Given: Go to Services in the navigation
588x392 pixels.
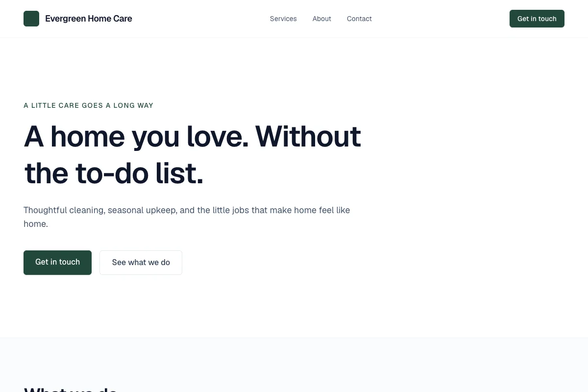Looking at the screenshot, I should [x=283, y=19].
